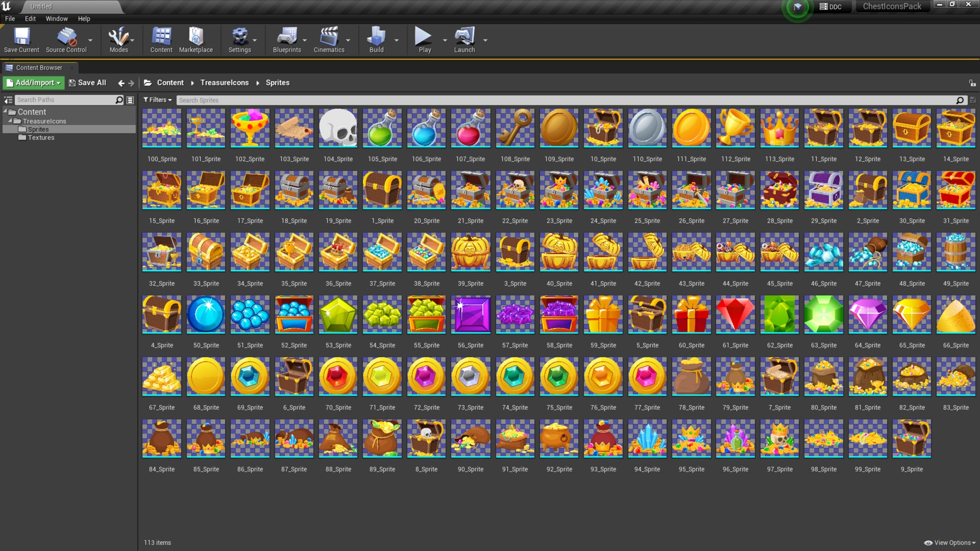Image resolution: width=980 pixels, height=551 pixels.
Task: Open the Blueprints menu icon
Action: click(287, 36)
